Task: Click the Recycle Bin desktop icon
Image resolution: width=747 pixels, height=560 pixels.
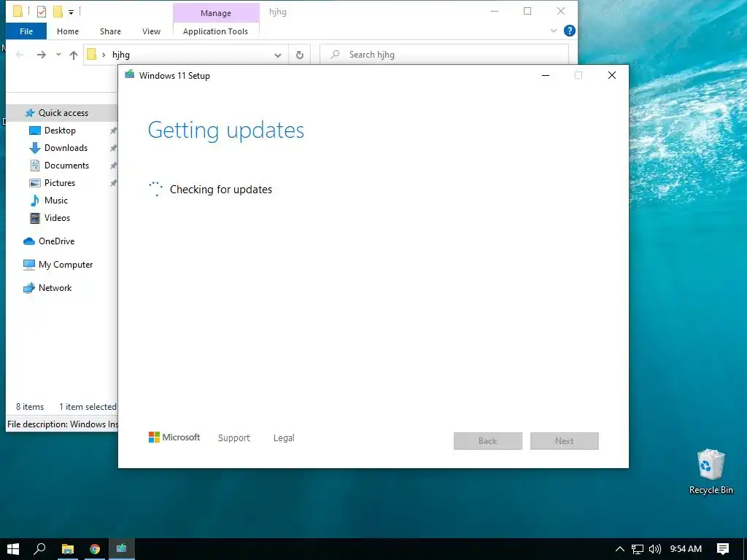Action: (711, 472)
